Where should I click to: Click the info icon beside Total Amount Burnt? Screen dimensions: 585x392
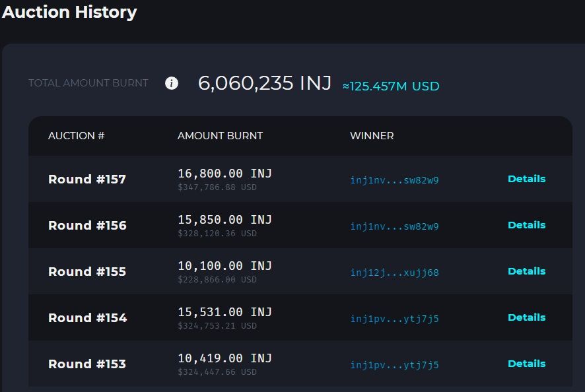pyautogui.click(x=172, y=83)
